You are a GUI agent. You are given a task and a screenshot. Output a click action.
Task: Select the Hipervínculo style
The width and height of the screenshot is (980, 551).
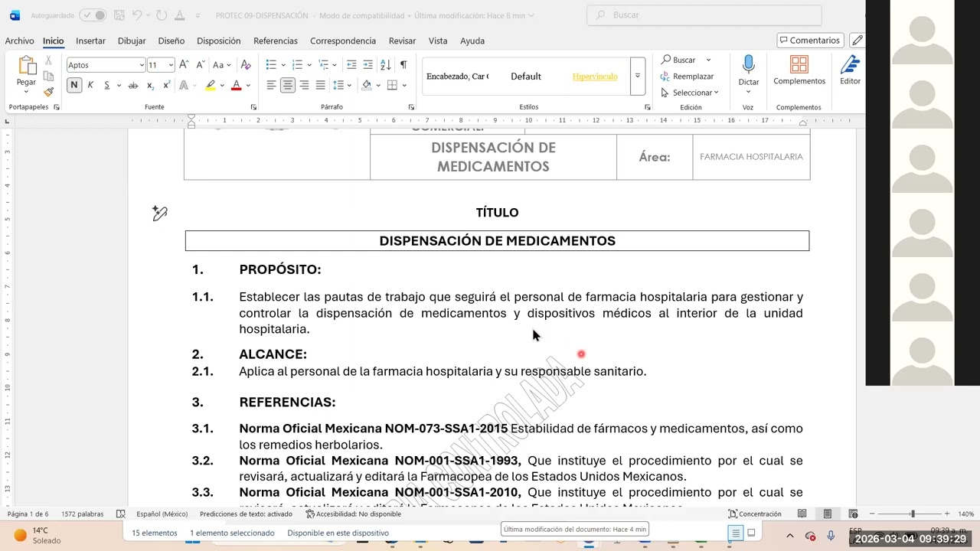tap(595, 77)
